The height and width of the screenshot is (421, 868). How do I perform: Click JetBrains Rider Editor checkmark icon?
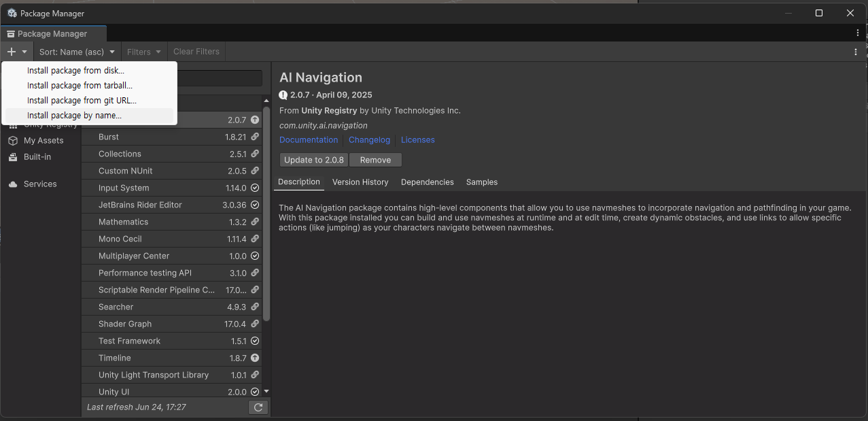(x=255, y=205)
